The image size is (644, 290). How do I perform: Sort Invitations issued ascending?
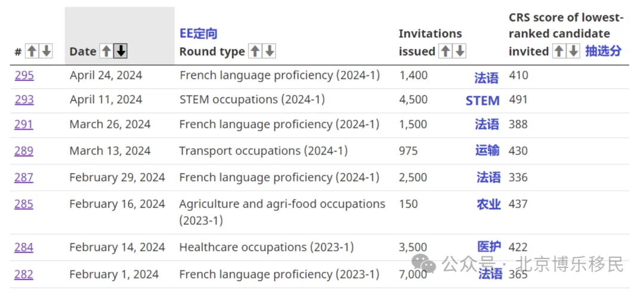click(x=445, y=51)
